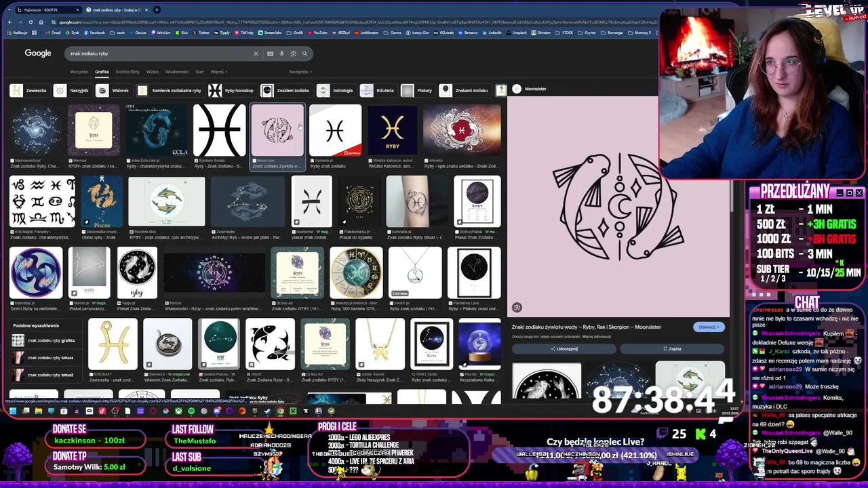Switch to the Wiadomości results tab

[177, 72]
